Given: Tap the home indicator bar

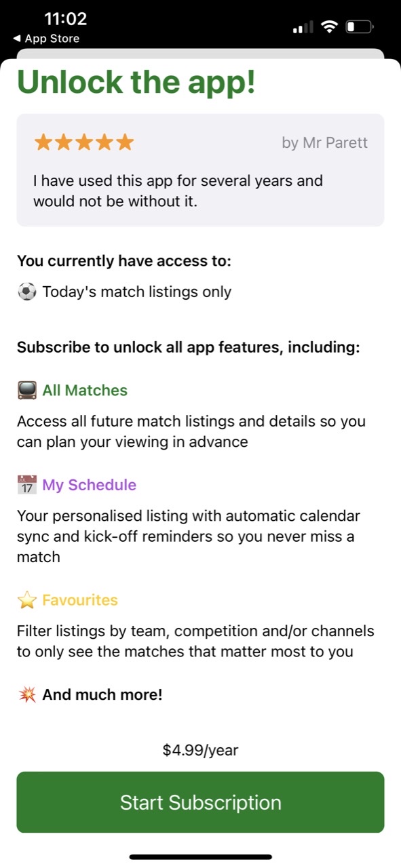Looking at the screenshot, I should (200, 857).
